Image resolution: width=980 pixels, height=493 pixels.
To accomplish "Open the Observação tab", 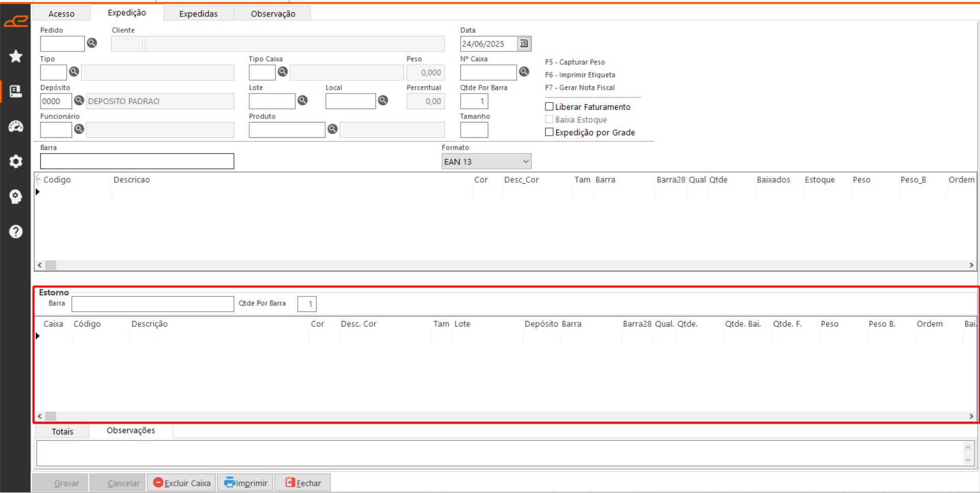I will pyautogui.click(x=273, y=14).
